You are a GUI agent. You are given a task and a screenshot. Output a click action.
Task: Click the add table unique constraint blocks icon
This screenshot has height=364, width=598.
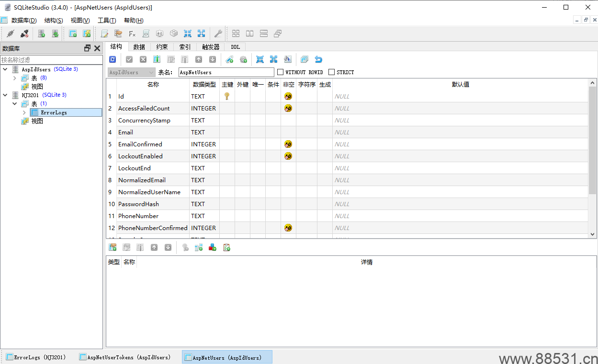click(213, 247)
